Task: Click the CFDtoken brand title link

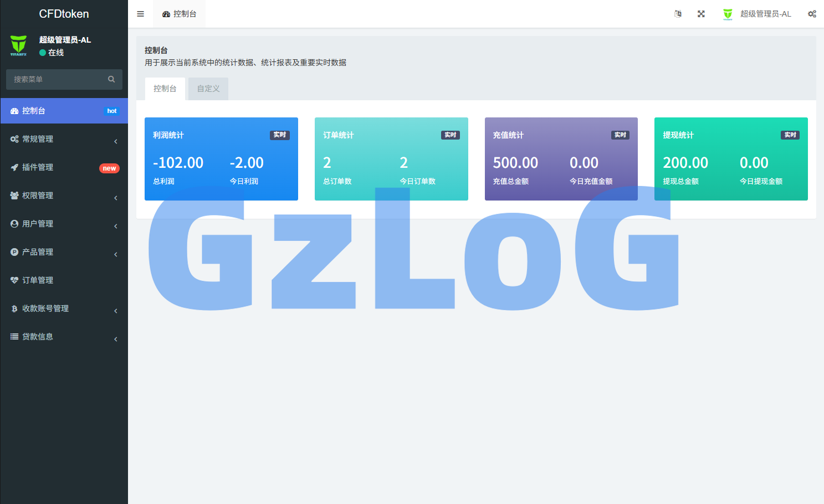Action: [x=64, y=14]
